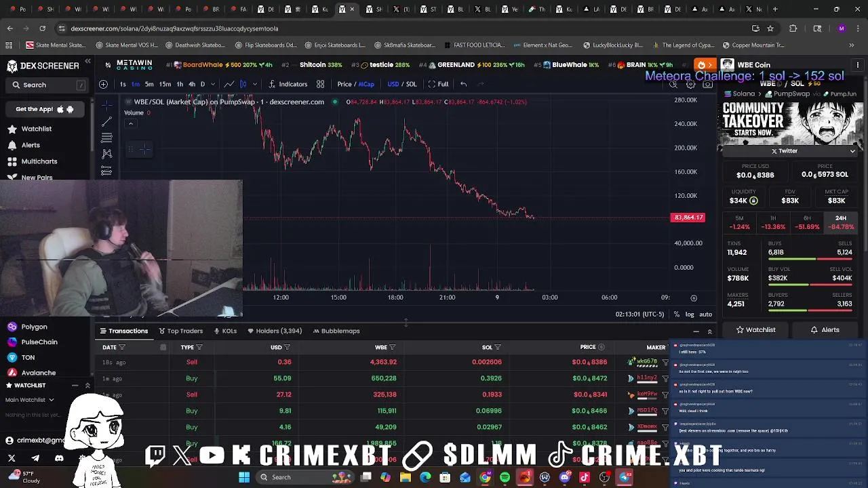Filter transactions by SOL amount
The image size is (868, 488).
point(497,347)
